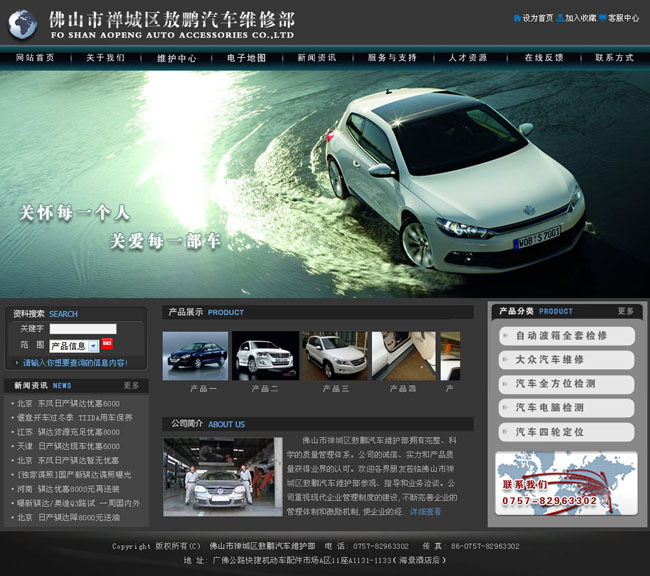Select 电子地图 in the navigation bar
The width and height of the screenshot is (650, 576).
[246, 58]
